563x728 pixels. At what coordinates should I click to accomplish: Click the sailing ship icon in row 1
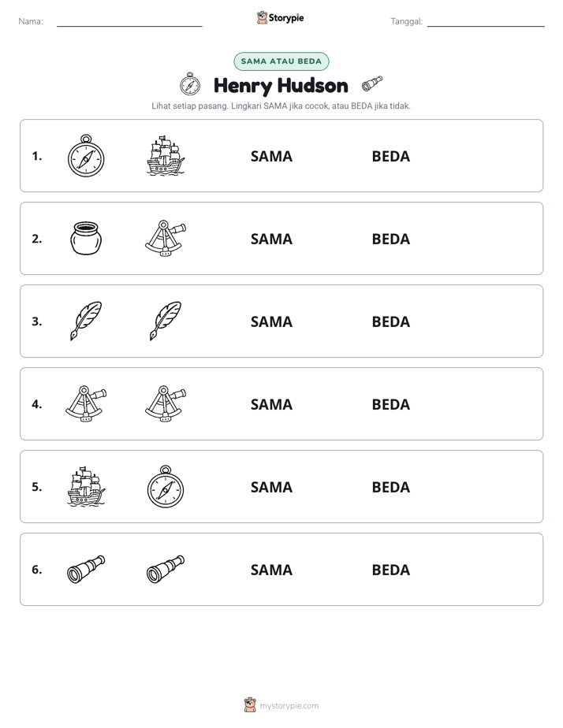166,155
